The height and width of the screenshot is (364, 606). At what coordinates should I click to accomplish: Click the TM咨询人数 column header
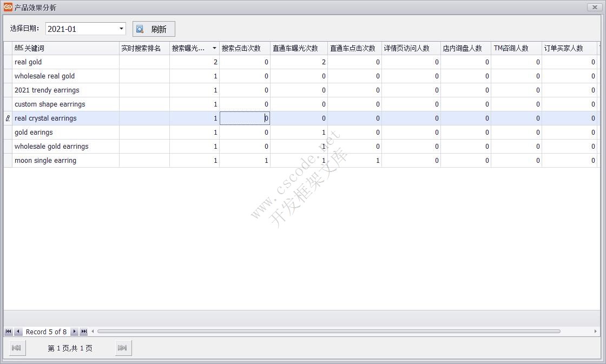(516, 48)
